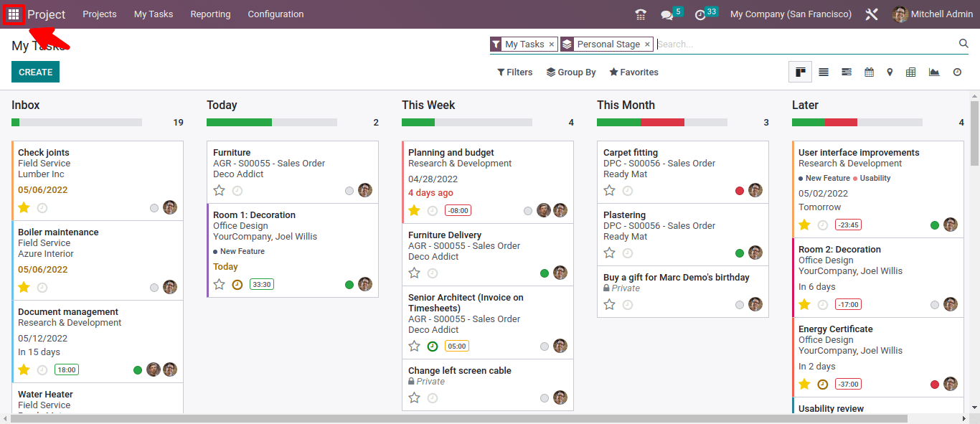Viewport: 980px width, 424px height.
Task: Open Mitchell Admin user menu
Action: (x=933, y=14)
